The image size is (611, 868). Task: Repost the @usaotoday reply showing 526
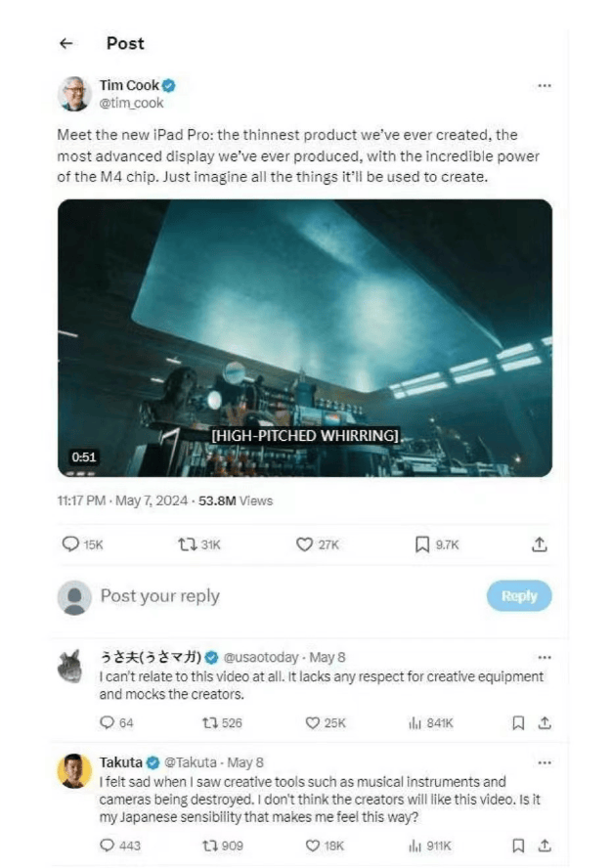click(x=210, y=723)
